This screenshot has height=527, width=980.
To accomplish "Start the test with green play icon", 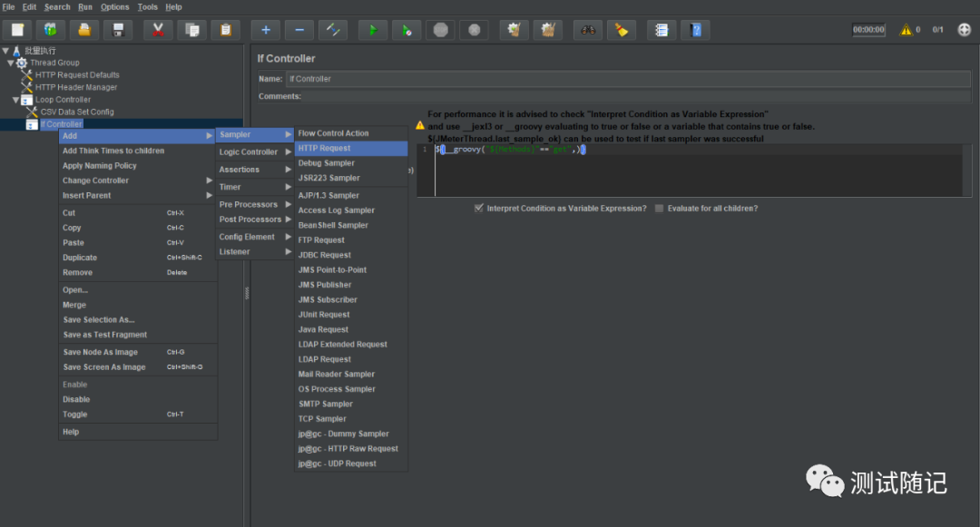I will point(373,30).
